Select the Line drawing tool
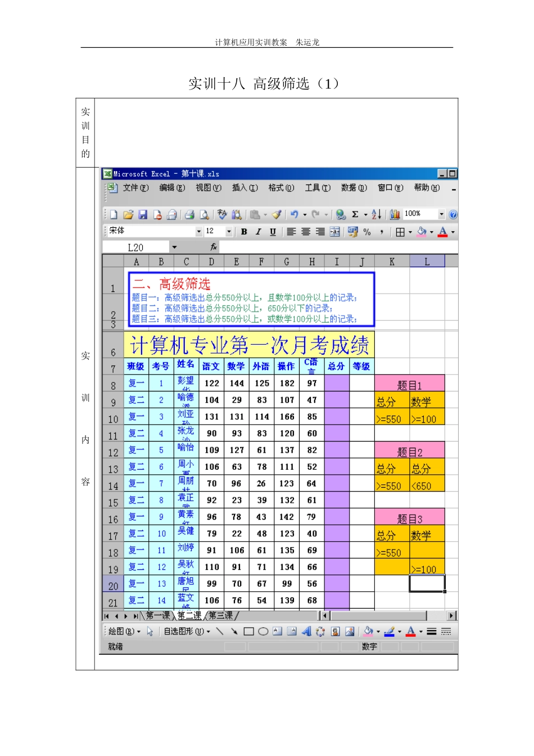 point(220,632)
